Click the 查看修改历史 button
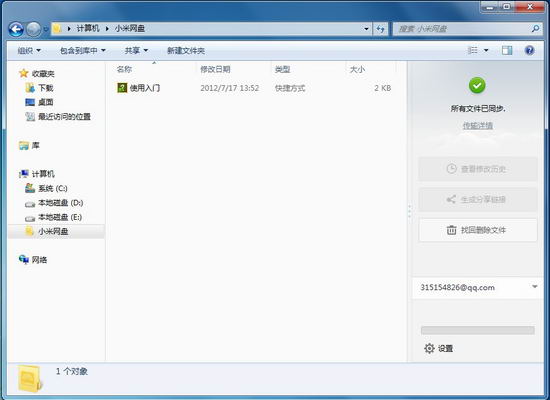The width and height of the screenshot is (550, 400). coord(477,169)
